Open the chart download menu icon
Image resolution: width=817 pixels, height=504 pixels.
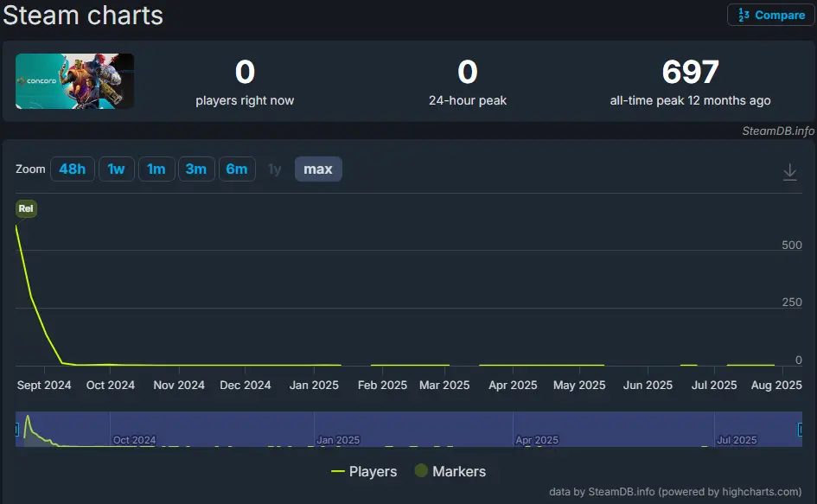[789, 172]
